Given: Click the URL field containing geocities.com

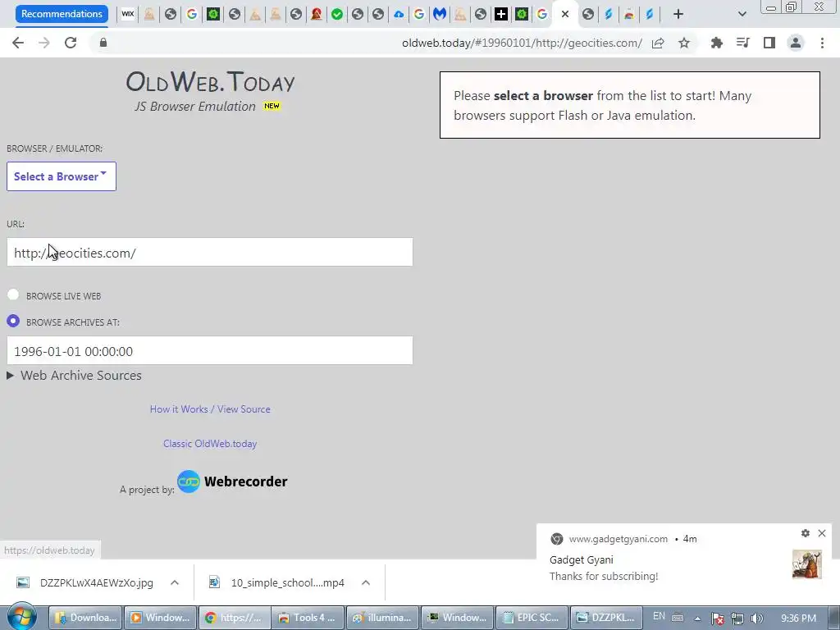Looking at the screenshot, I should point(210,253).
